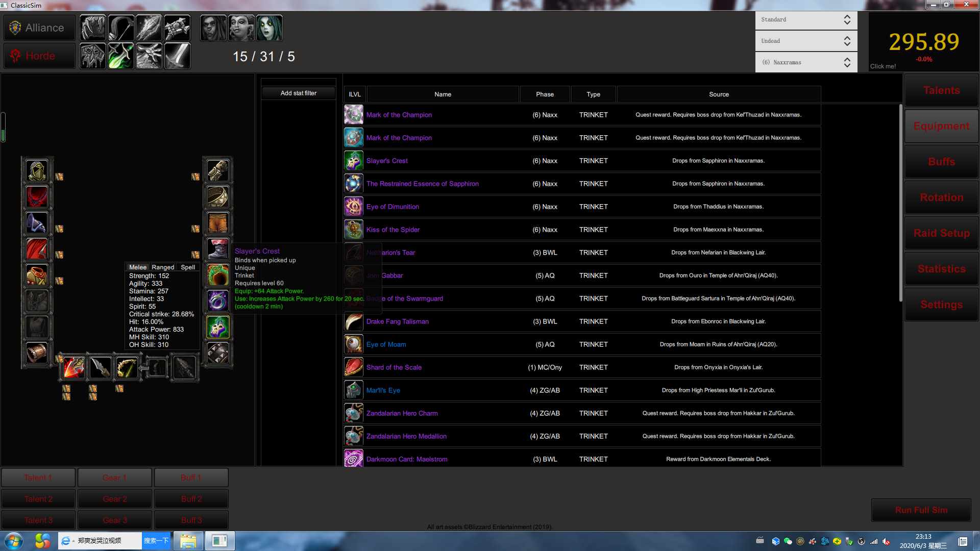
Task: Click Slayer's Crest trinket link
Action: 386,160
